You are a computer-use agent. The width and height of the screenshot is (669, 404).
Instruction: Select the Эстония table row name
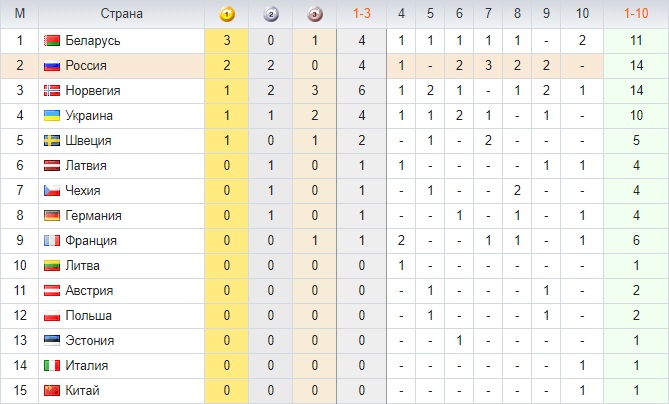pyautogui.click(x=90, y=341)
